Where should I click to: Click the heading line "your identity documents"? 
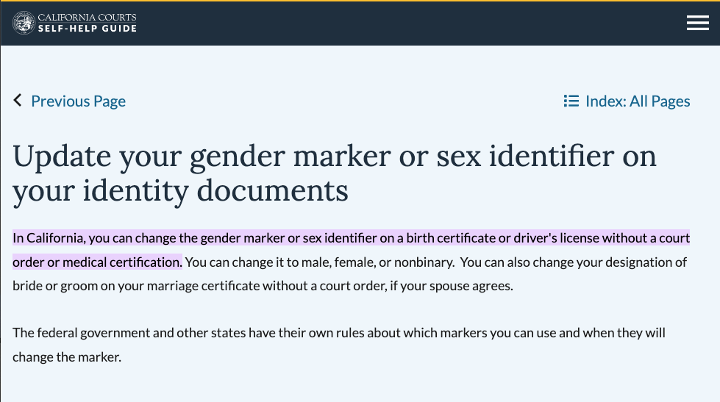[180, 190]
